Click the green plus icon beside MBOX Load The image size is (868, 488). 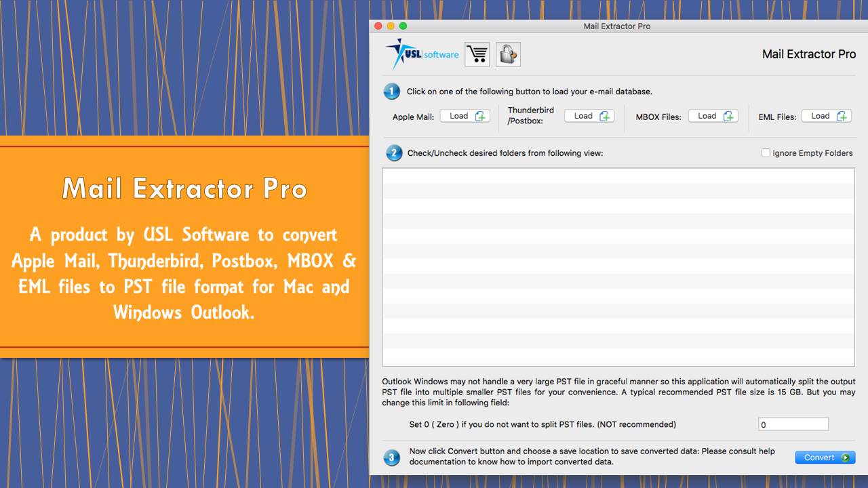click(x=728, y=116)
